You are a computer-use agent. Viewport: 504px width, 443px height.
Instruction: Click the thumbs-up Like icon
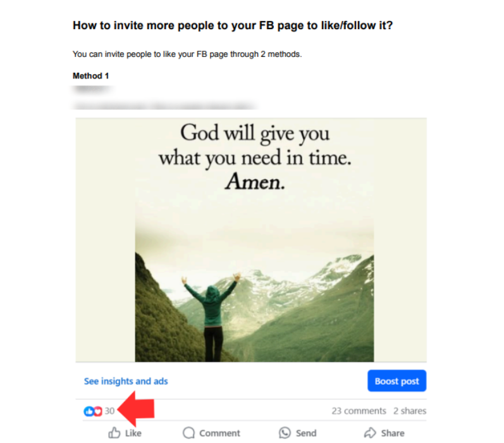pyautogui.click(x=114, y=433)
